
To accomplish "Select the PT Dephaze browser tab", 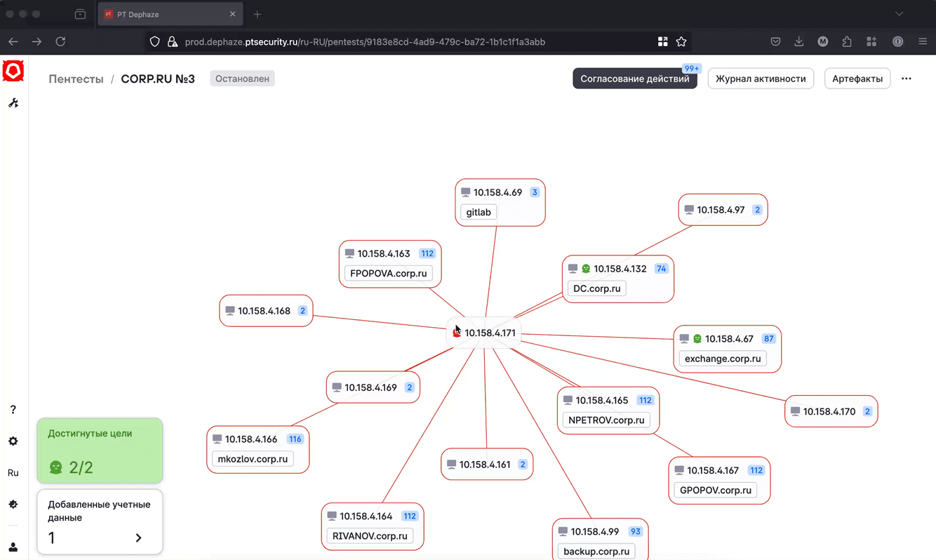I will pyautogui.click(x=170, y=14).
